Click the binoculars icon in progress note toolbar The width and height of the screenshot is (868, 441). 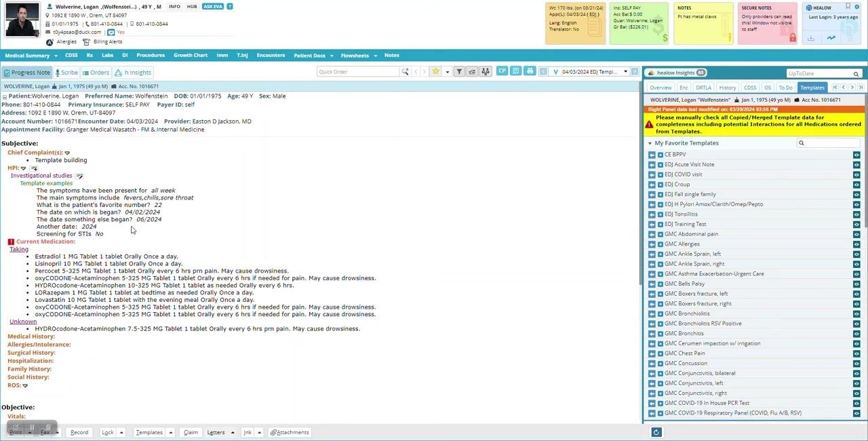click(x=530, y=71)
